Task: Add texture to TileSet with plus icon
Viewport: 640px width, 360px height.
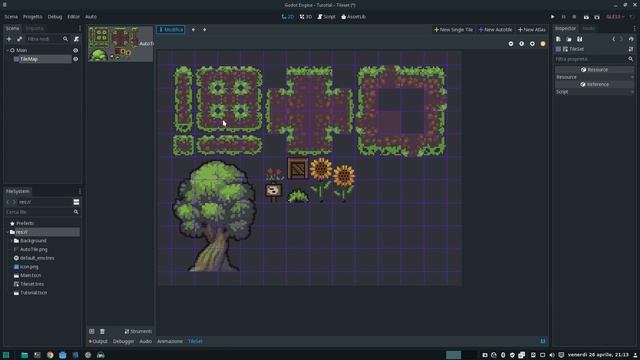Action: click(92, 331)
